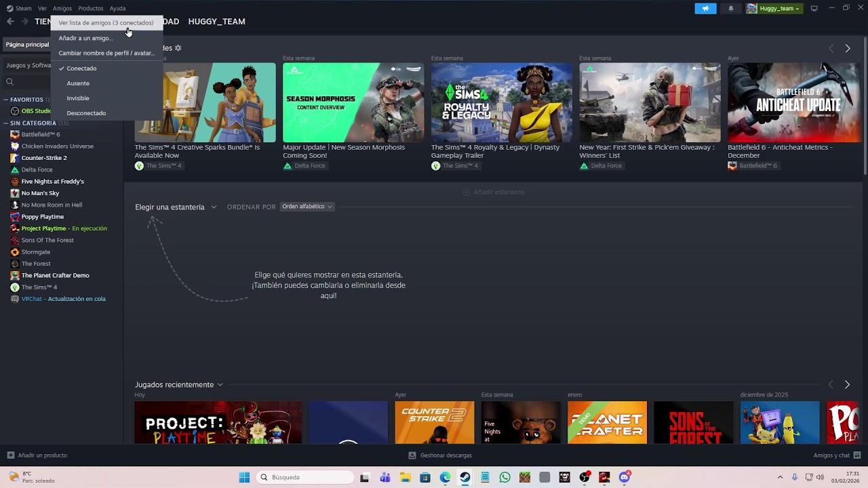Set friend status to Invisible
Viewport: 868px width, 488px height.
(x=107, y=98)
